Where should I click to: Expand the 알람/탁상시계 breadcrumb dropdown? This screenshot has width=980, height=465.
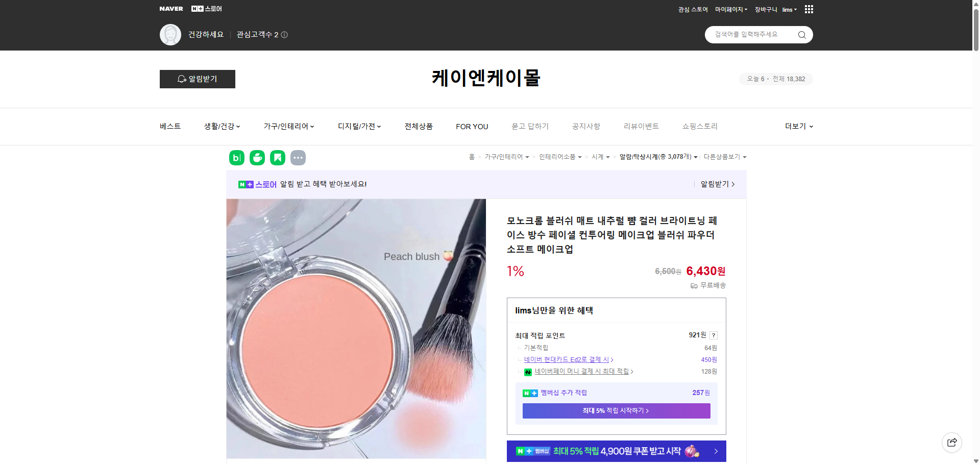click(x=657, y=157)
